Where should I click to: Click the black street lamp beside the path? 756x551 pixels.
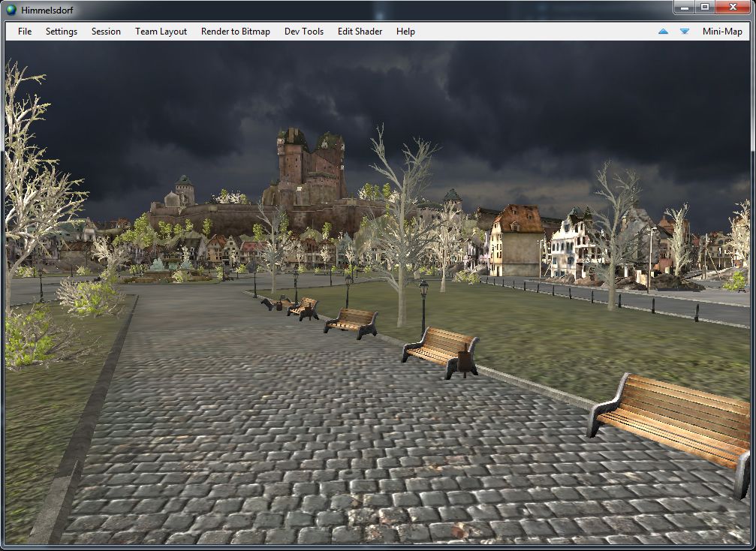[423, 306]
